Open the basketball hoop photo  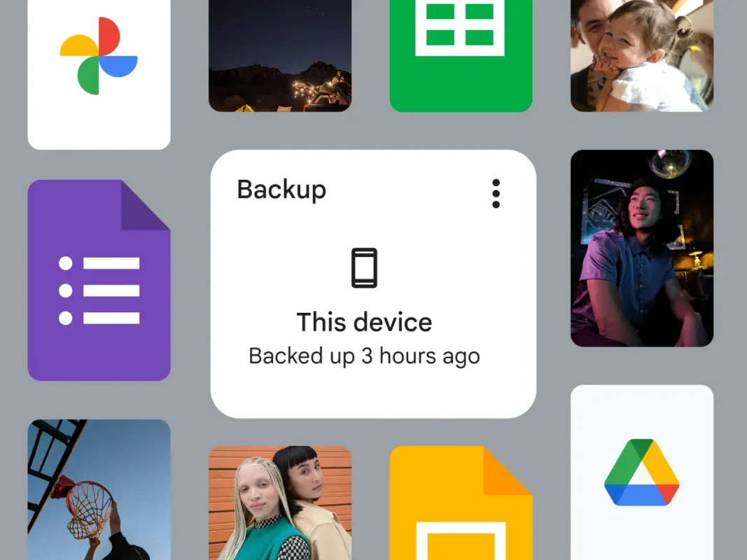98,490
